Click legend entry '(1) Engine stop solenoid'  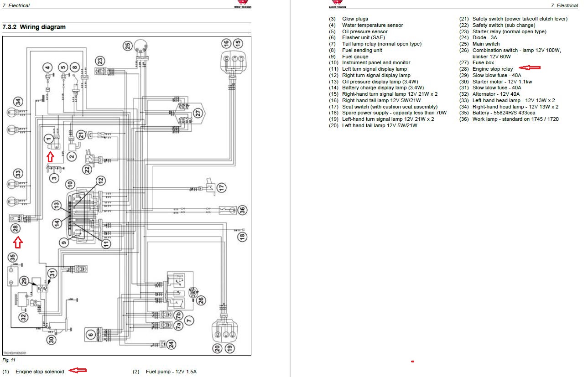pos(33,372)
